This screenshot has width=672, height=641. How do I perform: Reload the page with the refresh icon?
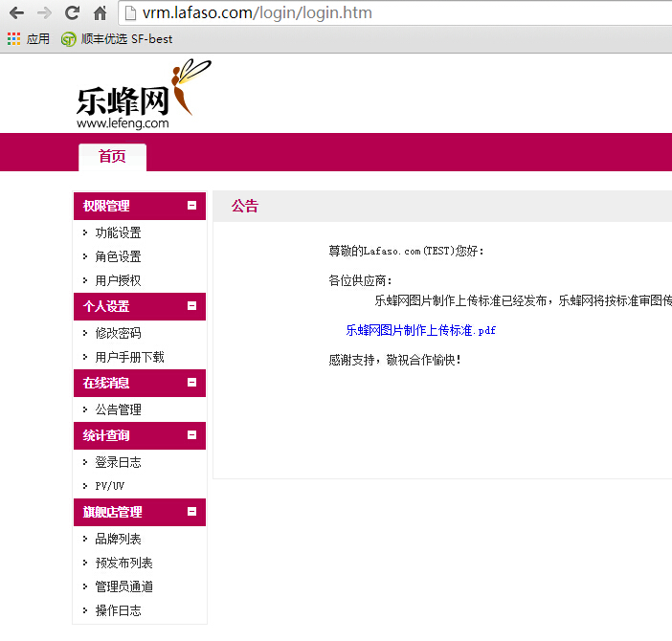click(72, 12)
